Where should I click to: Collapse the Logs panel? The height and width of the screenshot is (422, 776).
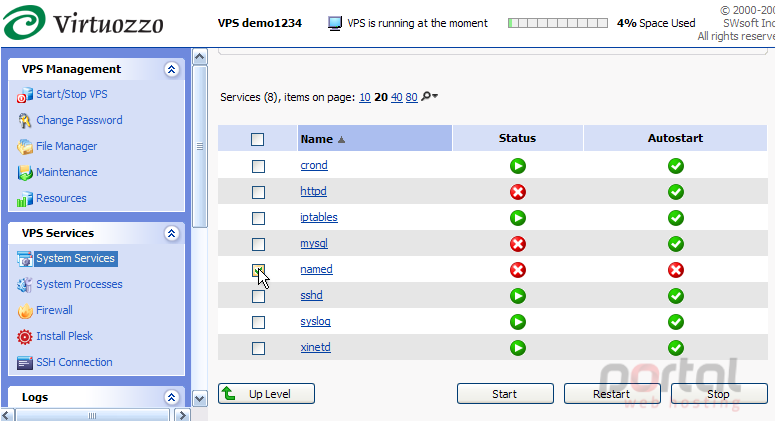(x=171, y=397)
